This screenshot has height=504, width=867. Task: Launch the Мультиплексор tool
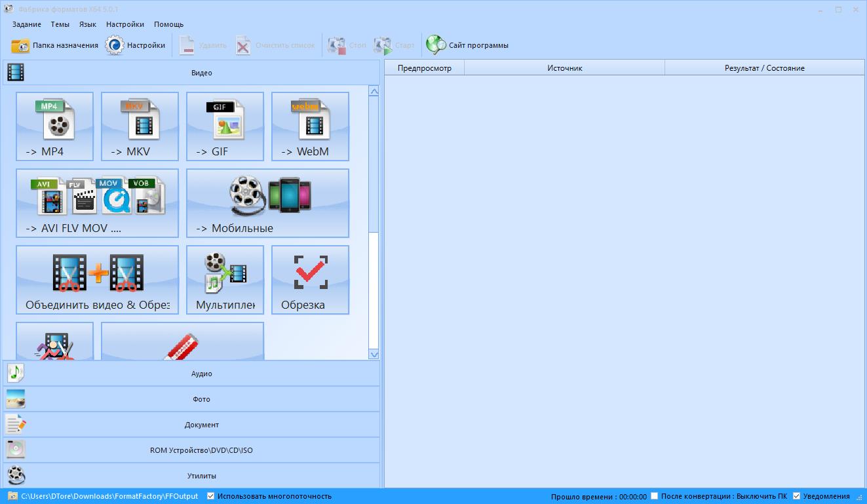tap(225, 279)
